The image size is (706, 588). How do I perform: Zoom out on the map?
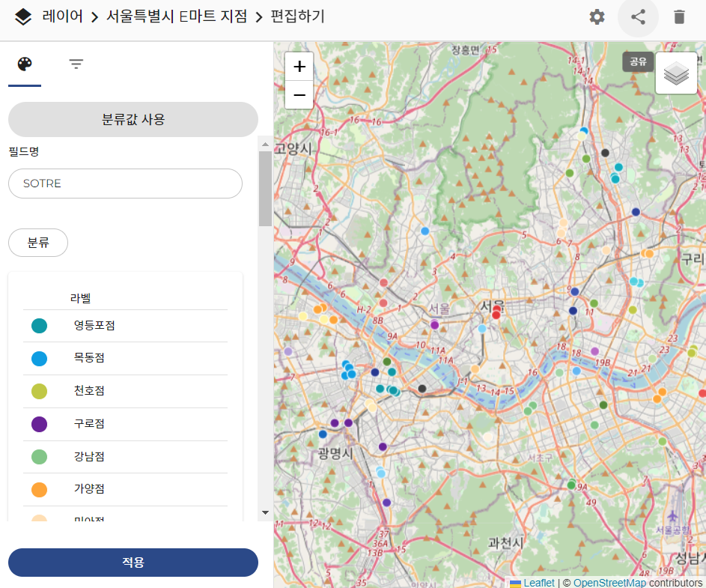299,95
